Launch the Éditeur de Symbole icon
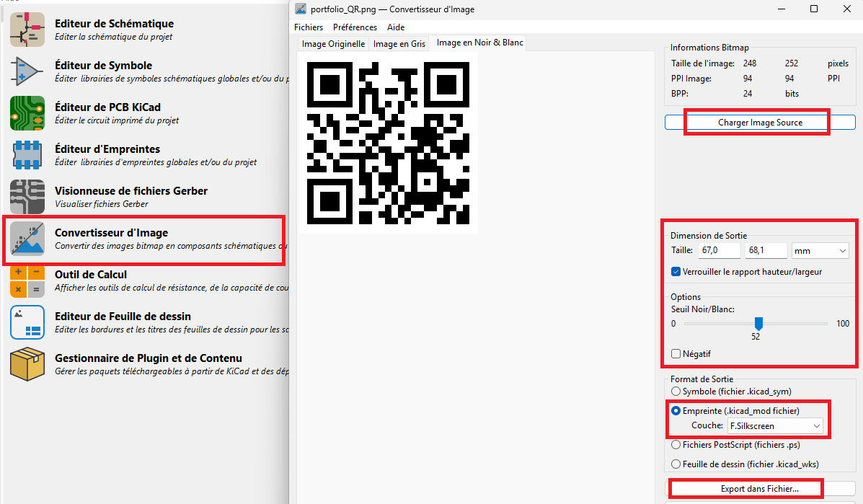 click(27, 71)
